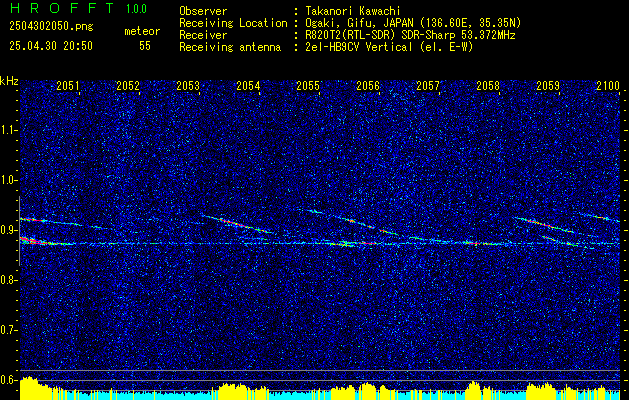Select antenna text 2el-HB9CV Vertical
This screenshot has width=629, height=400.
pyautogui.click(x=359, y=47)
